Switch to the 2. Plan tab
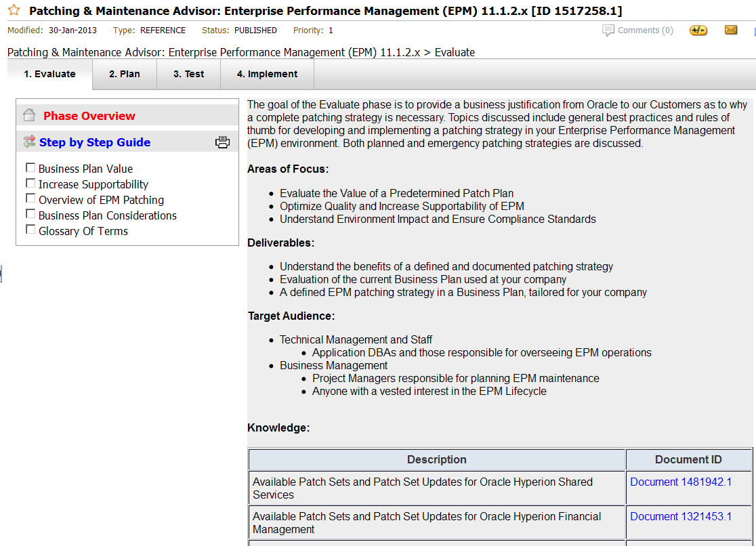The image size is (756, 546). (x=125, y=75)
